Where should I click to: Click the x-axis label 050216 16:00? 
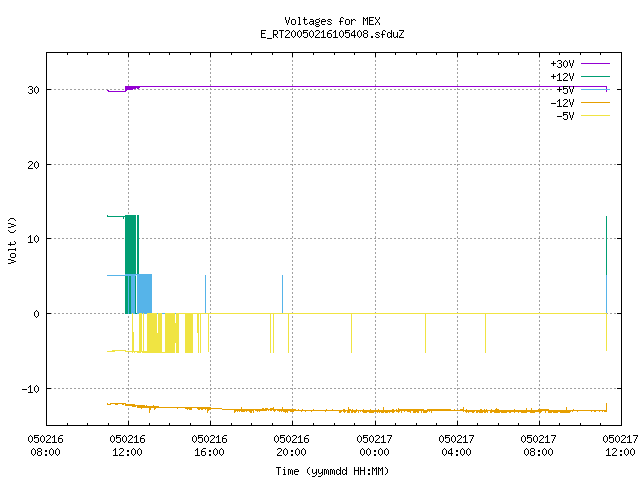210,446
